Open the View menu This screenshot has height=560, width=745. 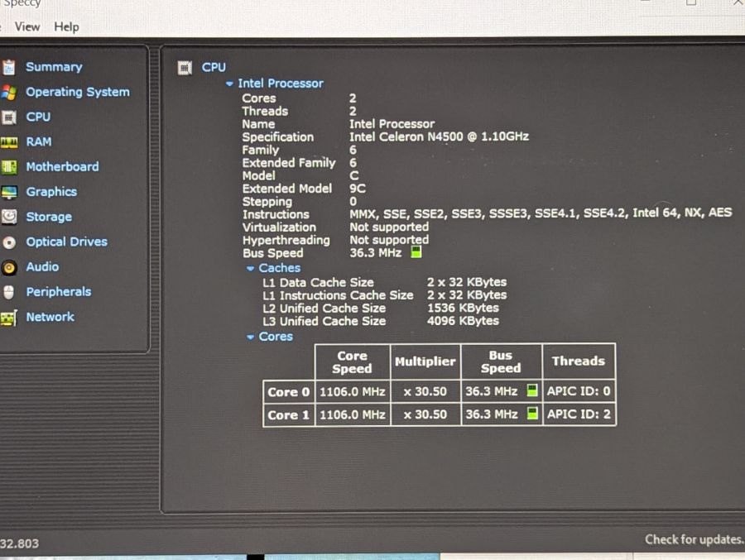[x=27, y=26]
